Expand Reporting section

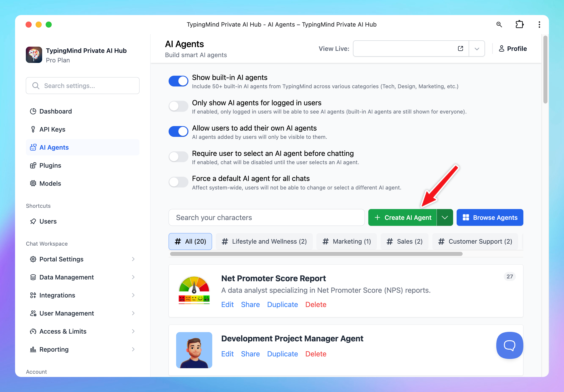tap(83, 349)
